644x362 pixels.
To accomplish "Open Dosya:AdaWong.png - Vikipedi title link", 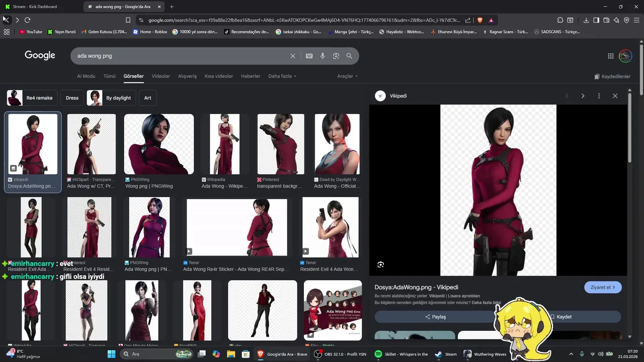I will [x=416, y=288].
